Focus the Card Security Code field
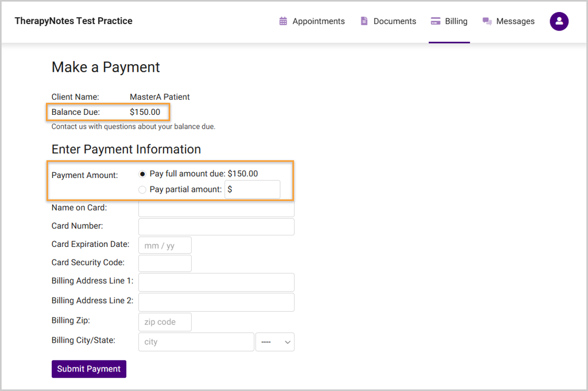The height and width of the screenshot is (391, 588). pos(165,263)
